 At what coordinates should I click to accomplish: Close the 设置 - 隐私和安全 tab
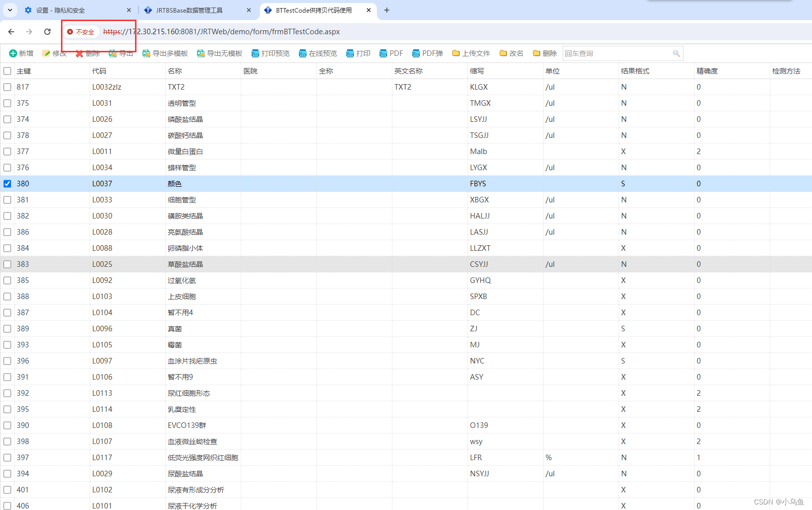click(x=129, y=10)
